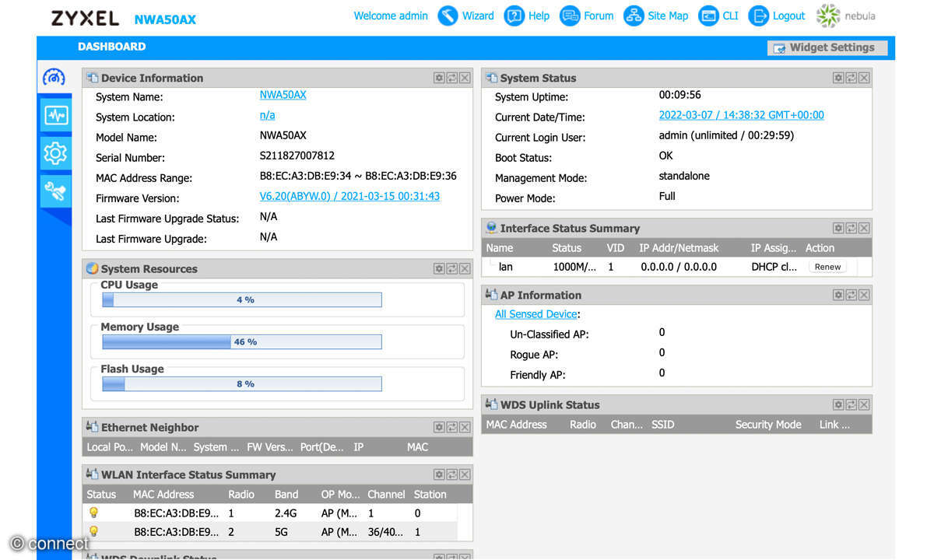Refresh the System Status widget
This screenshot has height=560, width=934.
851,78
